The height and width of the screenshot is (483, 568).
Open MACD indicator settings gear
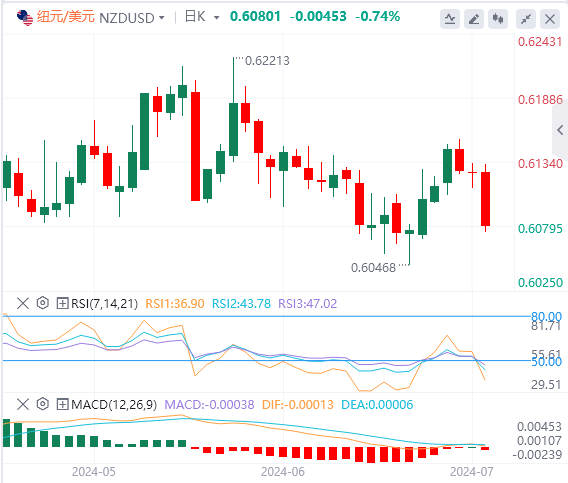(x=43, y=404)
